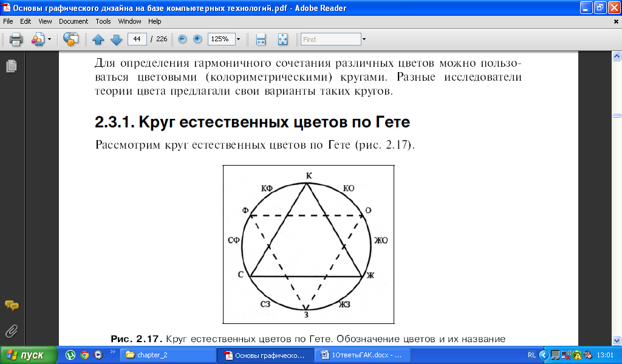Open the File menu
The image size is (622, 364).
click(8, 21)
